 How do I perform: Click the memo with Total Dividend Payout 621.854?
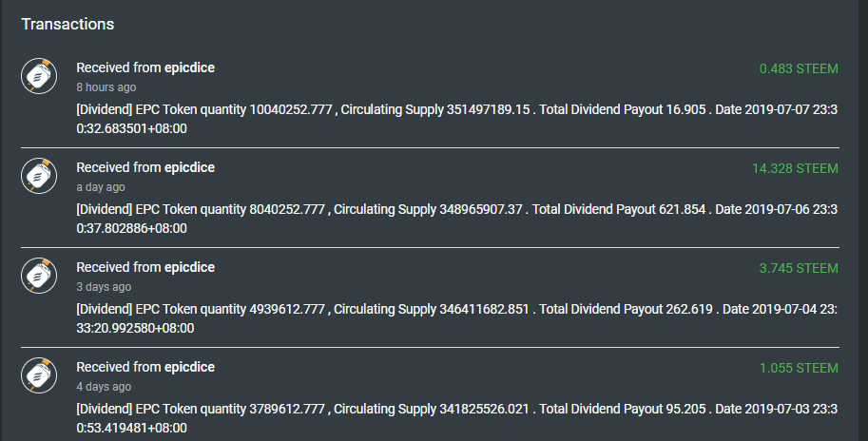[456, 219]
